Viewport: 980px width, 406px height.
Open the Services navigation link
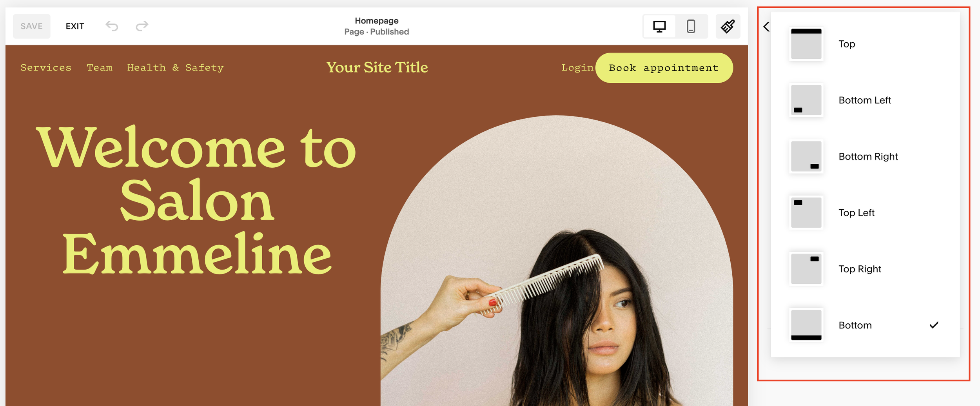tap(46, 67)
